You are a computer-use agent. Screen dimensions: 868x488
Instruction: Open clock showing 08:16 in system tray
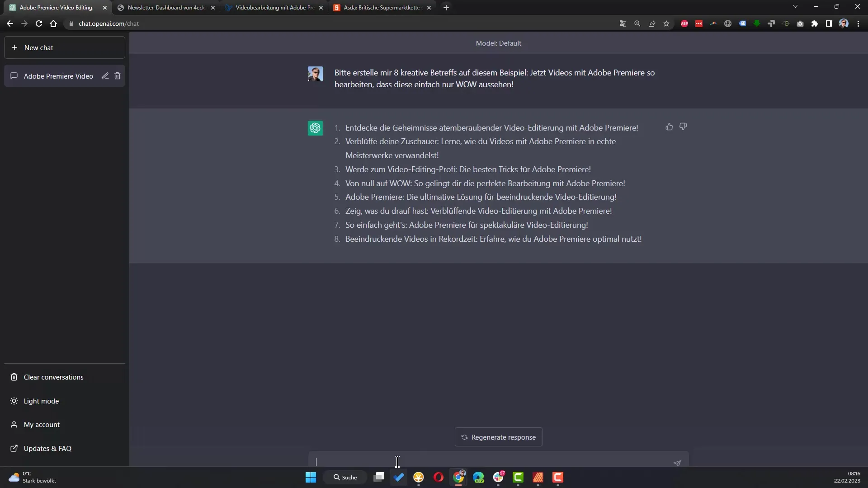(847, 477)
